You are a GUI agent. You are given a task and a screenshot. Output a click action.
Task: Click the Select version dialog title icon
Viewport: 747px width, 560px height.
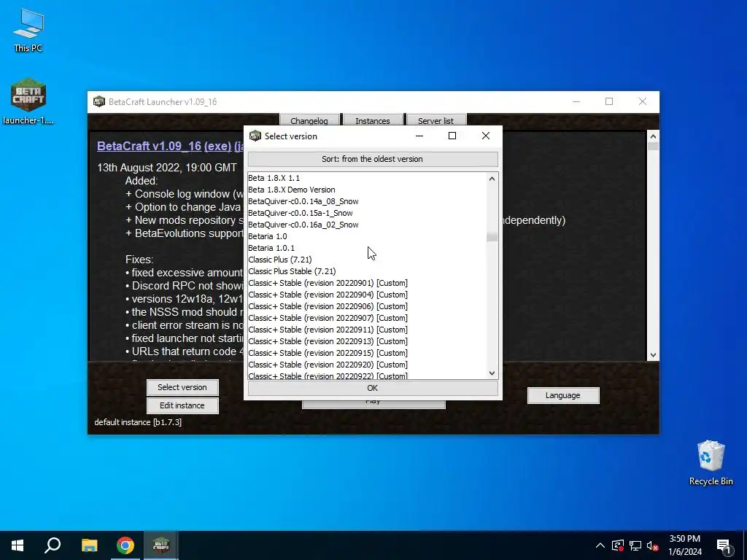255,136
